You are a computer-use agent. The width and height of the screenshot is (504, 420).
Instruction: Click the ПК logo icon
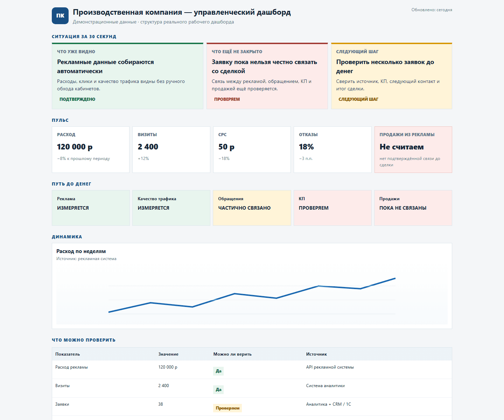tap(60, 16)
